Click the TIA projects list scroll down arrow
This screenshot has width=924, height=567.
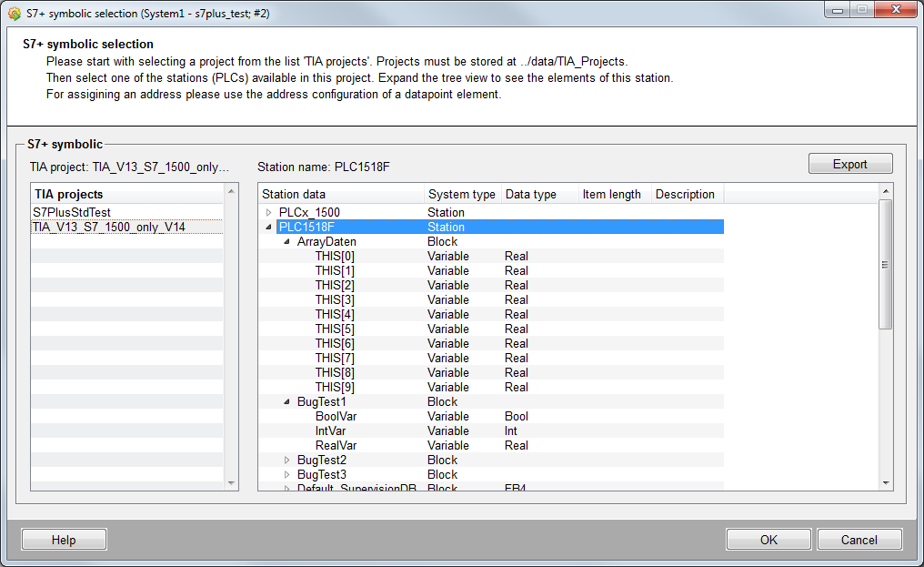[x=231, y=482]
